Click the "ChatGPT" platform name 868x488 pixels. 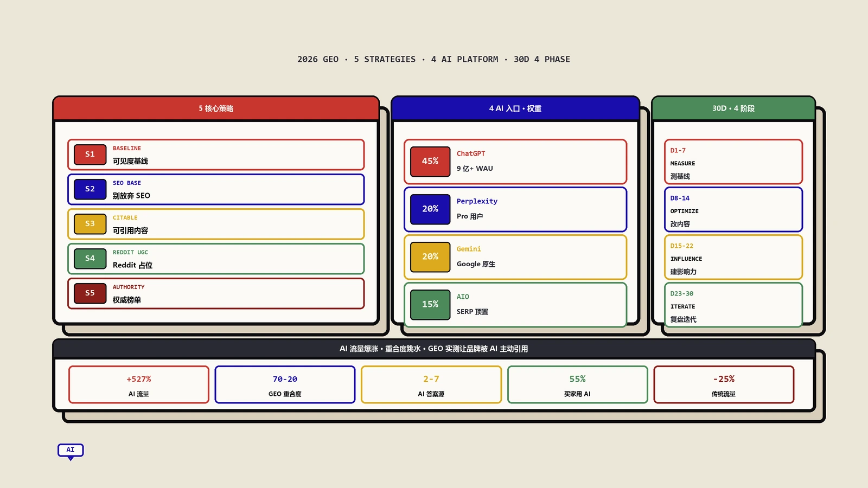pos(471,154)
